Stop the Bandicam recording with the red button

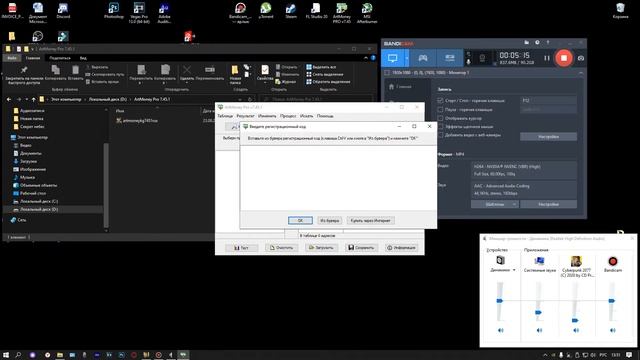click(564, 58)
